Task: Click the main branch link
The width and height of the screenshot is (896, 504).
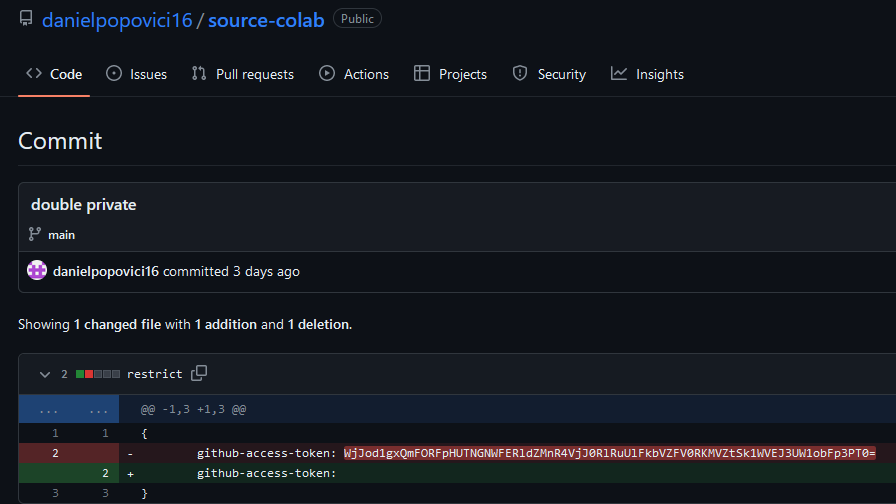Action: (x=62, y=235)
